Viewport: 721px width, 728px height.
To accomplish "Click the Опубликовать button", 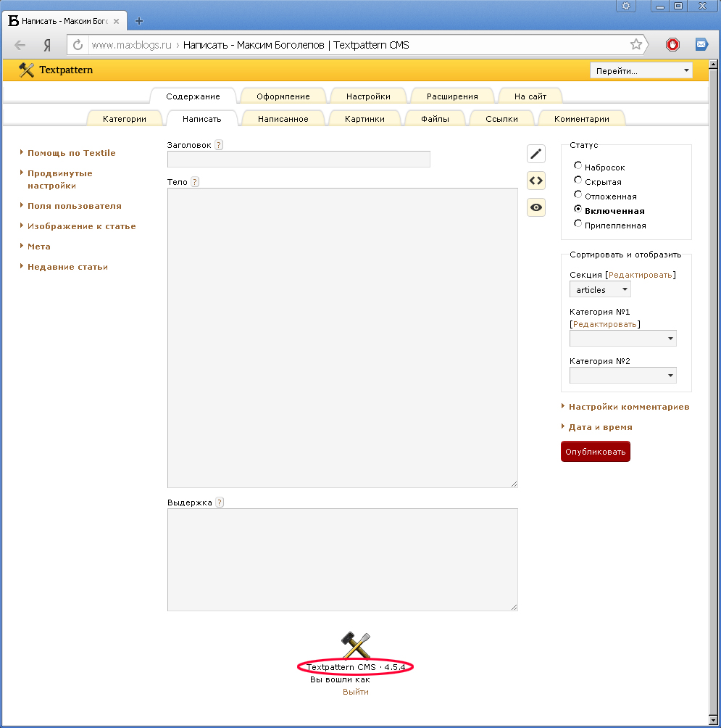I will click(595, 451).
